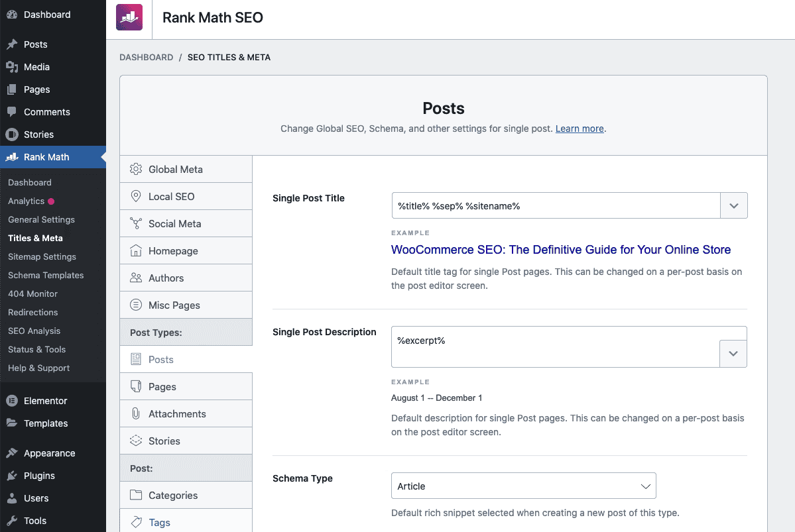Open Social Meta share icon tab
795x532 pixels.
click(x=136, y=223)
